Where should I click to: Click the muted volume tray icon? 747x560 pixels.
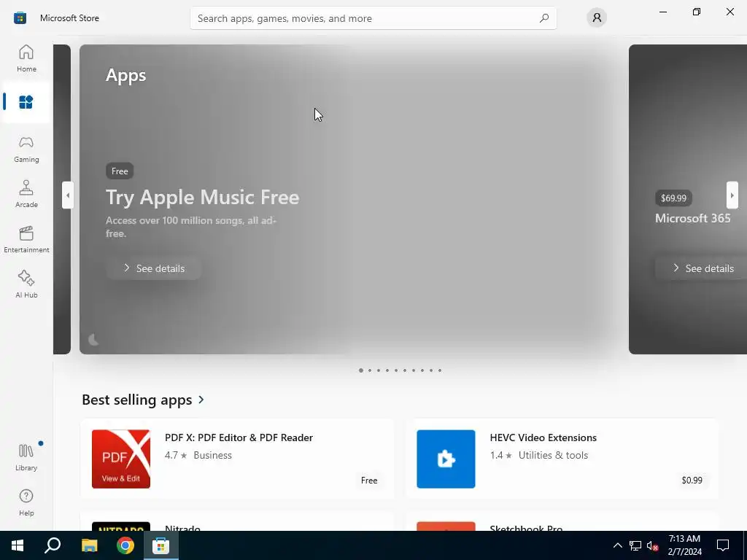[x=653, y=545]
